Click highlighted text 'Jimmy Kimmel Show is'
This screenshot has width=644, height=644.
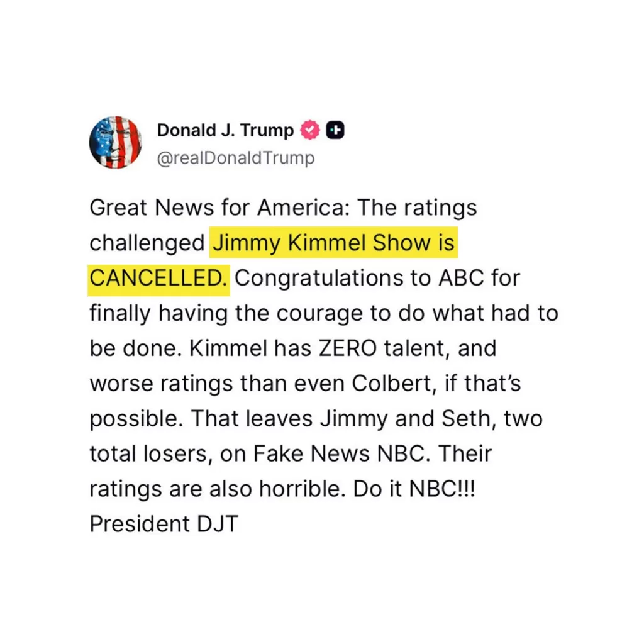333,243
